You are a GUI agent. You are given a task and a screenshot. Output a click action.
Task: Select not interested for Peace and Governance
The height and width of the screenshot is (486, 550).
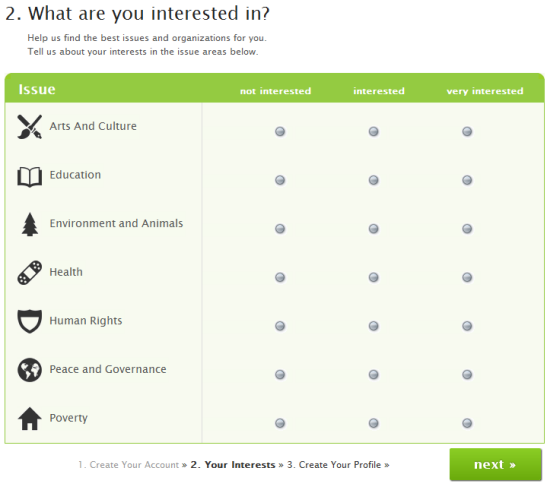coord(280,374)
